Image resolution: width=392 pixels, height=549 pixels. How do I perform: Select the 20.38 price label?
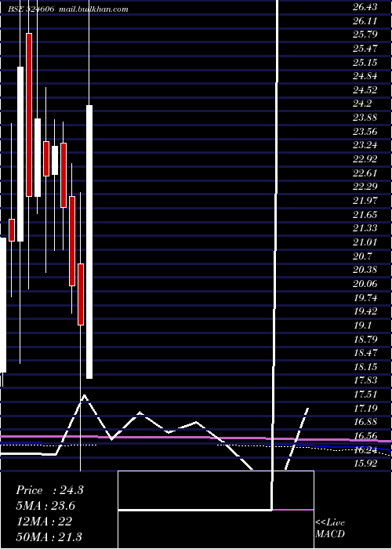(x=365, y=270)
